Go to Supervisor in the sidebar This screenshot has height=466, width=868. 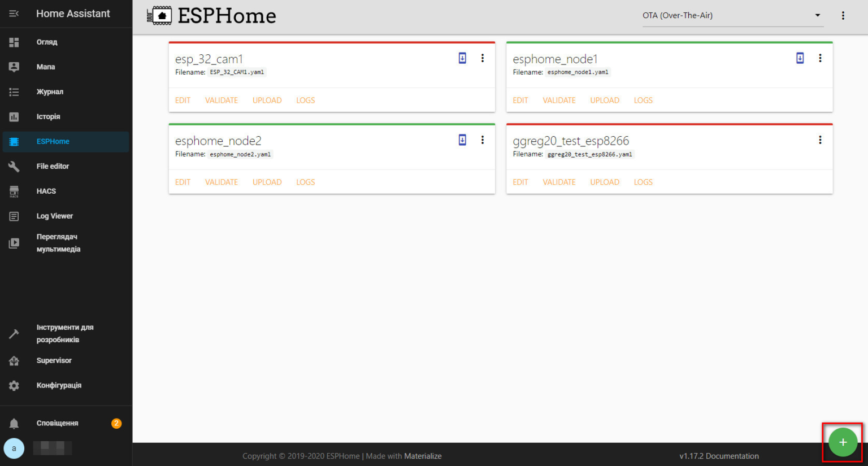pos(54,360)
